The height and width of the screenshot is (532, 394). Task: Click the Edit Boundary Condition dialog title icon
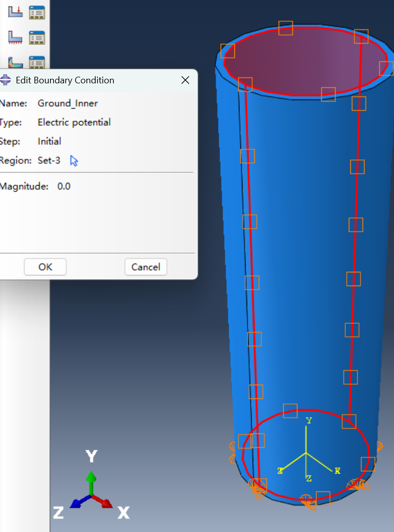(x=5, y=80)
